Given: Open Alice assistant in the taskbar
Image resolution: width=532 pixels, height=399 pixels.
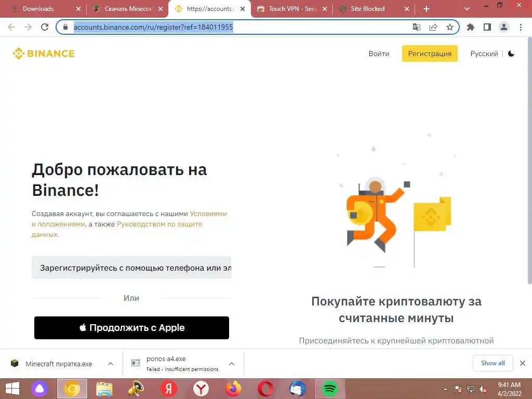Looking at the screenshot, I should click(x=39, y=389).
